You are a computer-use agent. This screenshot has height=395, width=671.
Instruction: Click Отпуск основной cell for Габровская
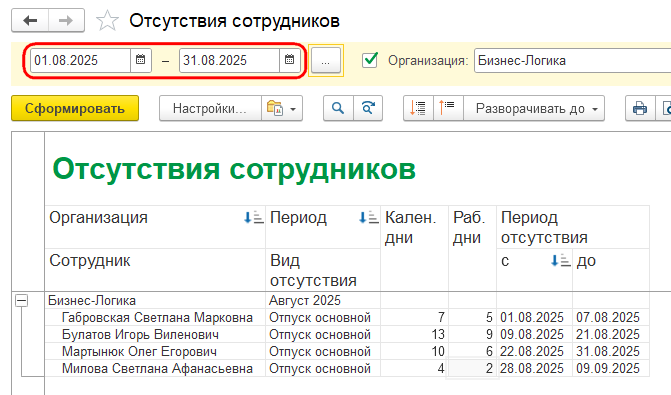323,318
